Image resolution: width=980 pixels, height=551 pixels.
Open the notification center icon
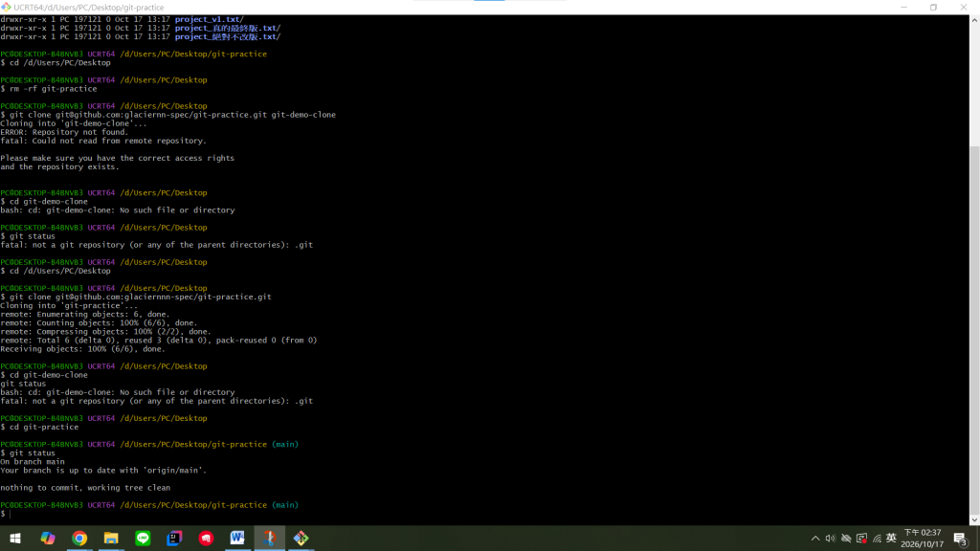[x=961, y=539]
